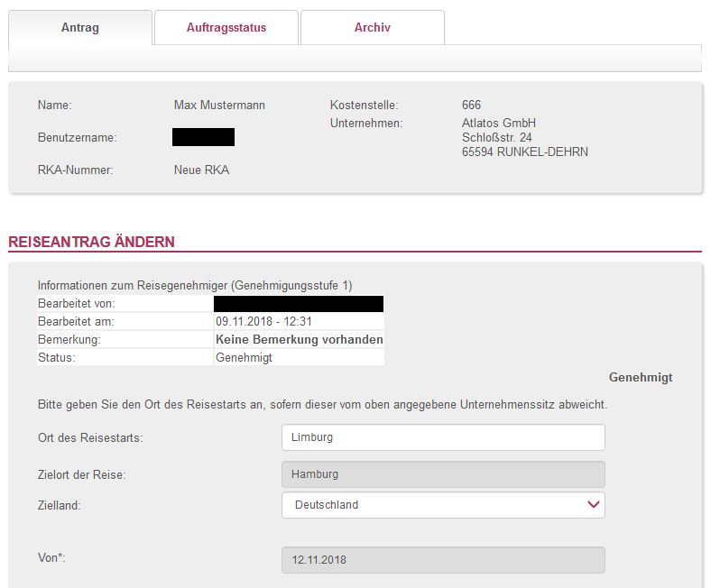The image size is (711, 588).
Task: Click the bold Genehmigt label at right
Action: tap(640, 378)
